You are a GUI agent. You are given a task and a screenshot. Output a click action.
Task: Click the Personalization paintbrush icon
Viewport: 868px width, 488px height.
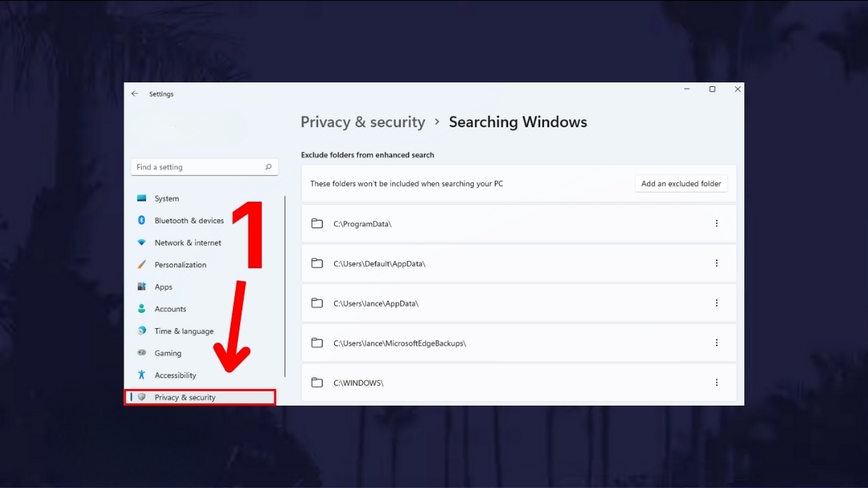tap(142, 265)
